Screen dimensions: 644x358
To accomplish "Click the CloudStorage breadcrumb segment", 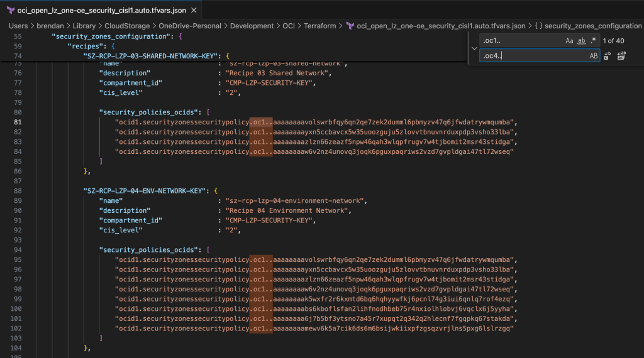I will coord(128,26).
